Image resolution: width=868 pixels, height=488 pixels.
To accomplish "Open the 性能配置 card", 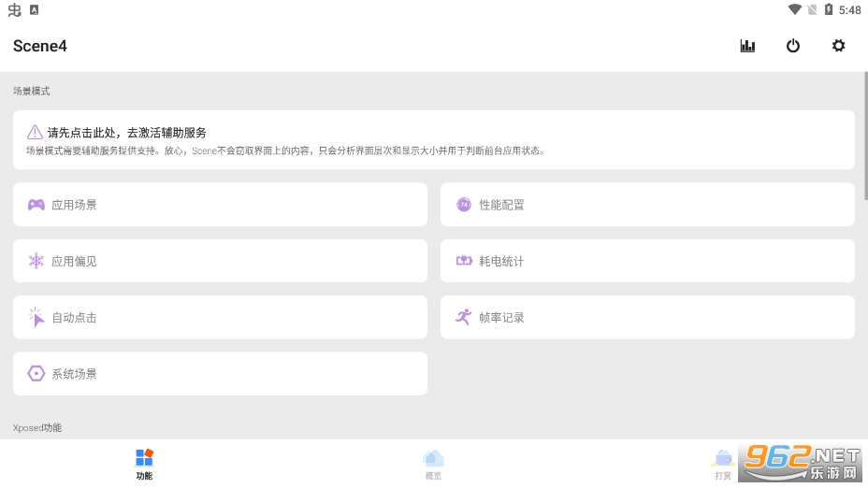I will click(647, 205).
